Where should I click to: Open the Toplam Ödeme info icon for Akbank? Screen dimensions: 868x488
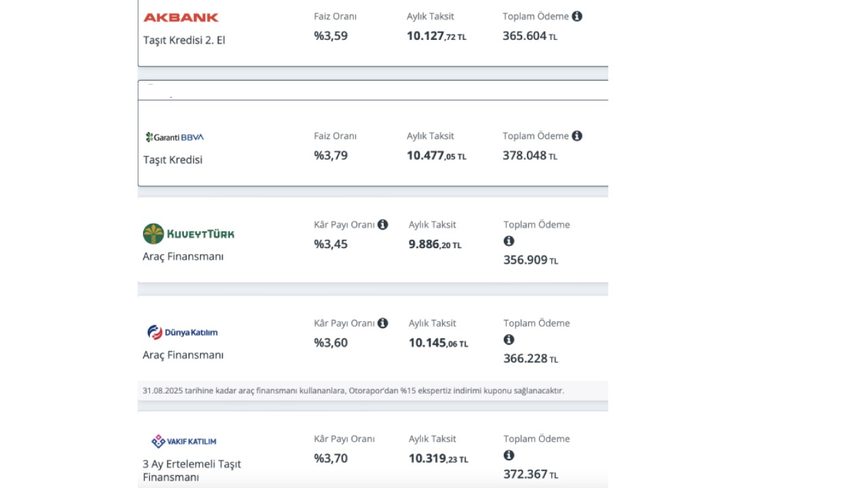577,16
